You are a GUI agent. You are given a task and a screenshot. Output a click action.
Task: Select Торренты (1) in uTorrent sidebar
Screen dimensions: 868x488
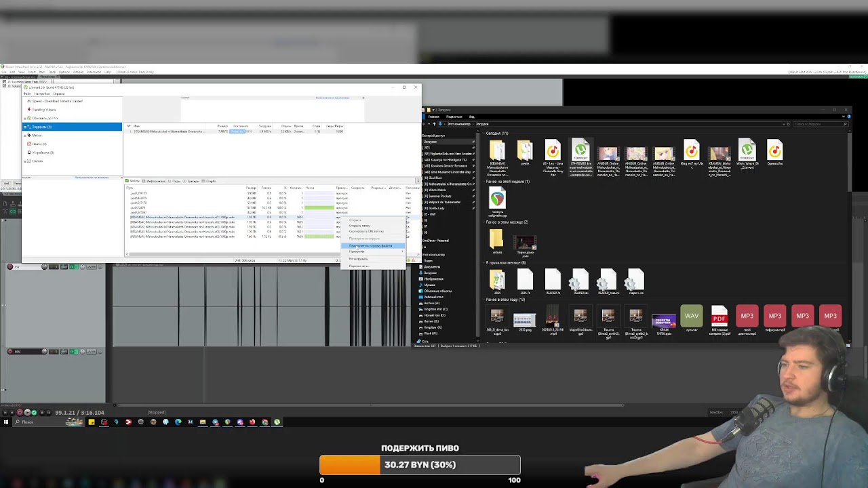pyautogui.click(x=72, y=127)
